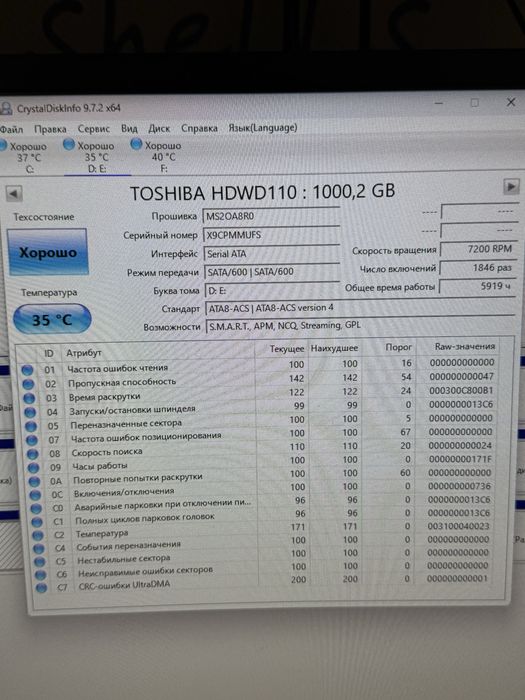
Task: Click the Буква тома field D: E:
Action: (272, 290)
